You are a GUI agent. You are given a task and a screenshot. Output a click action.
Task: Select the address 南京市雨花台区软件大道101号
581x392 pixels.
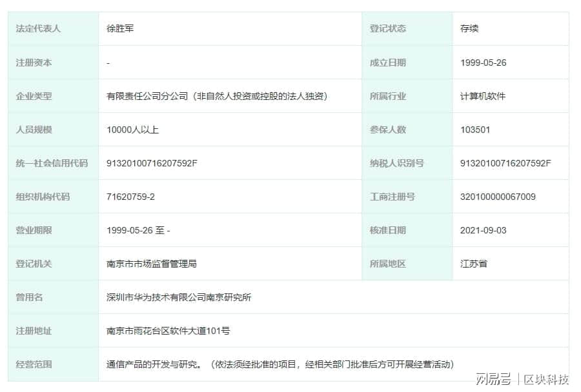[168, 331]
